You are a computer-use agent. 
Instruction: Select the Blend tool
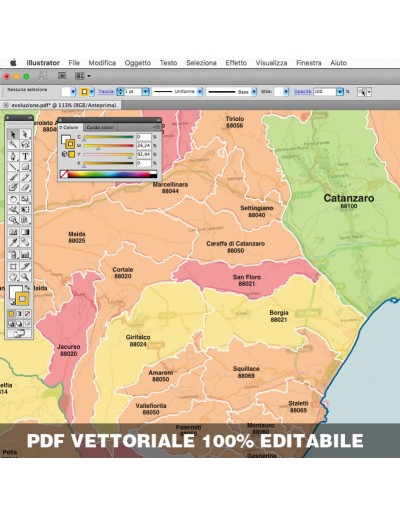[25, 242]
